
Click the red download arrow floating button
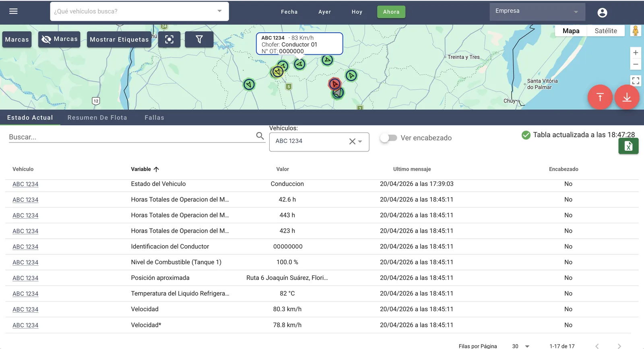pyautogui.click(x=627, y=97)
